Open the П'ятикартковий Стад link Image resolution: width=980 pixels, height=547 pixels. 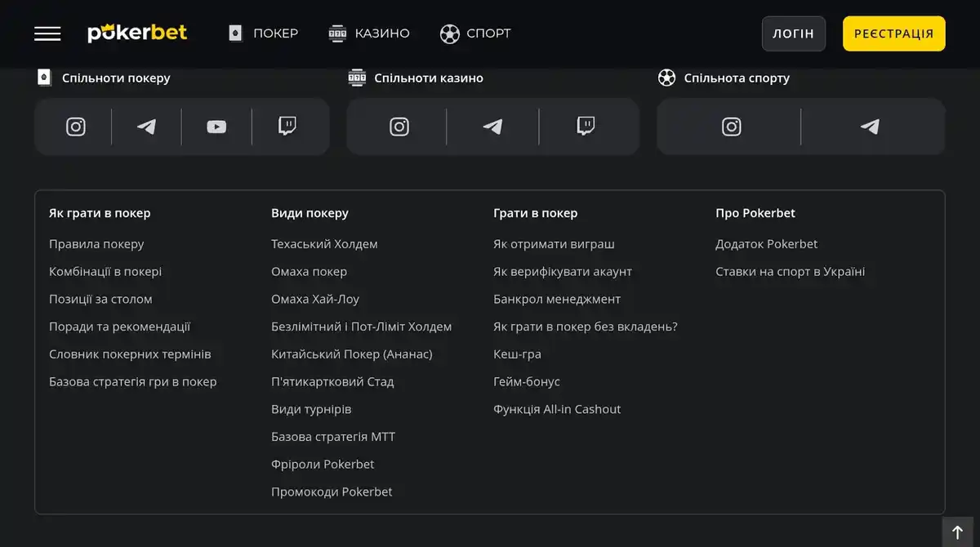pyautogui.click(x=332, y=381)
